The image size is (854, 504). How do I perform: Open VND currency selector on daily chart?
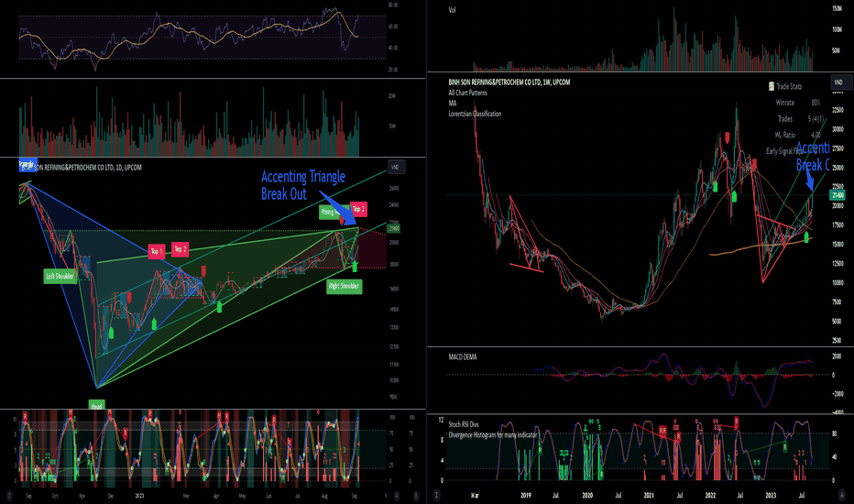[396, 167]
